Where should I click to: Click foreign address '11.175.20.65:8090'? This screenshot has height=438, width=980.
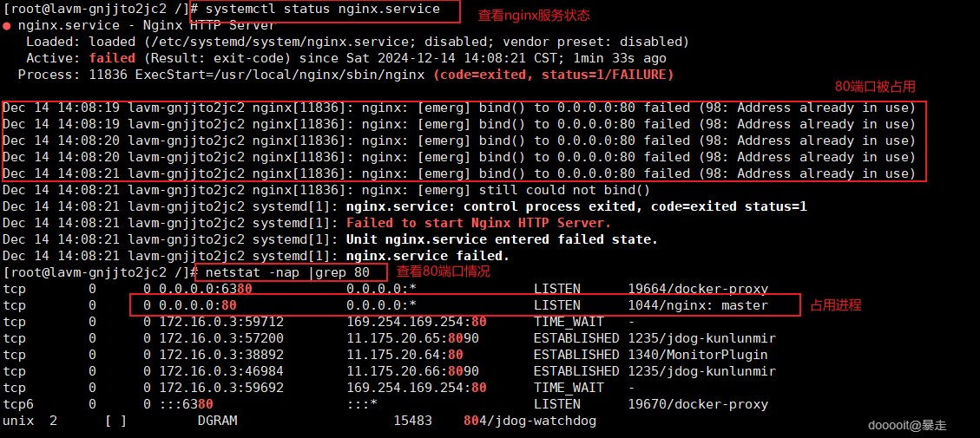click(412, 338)
